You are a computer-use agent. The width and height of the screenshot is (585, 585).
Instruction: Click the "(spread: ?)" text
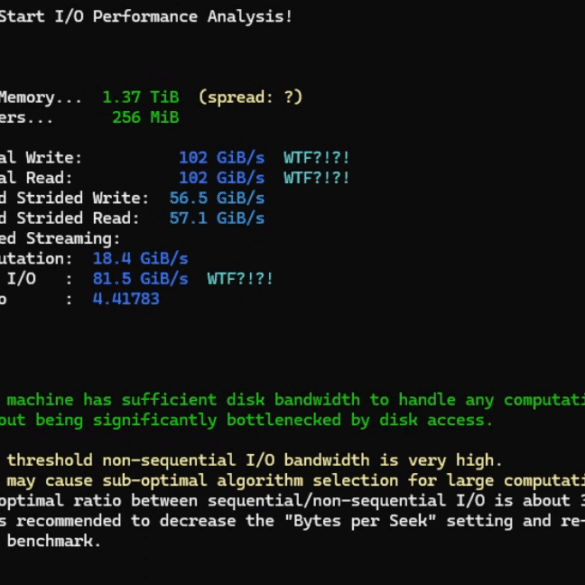point(250,98)
